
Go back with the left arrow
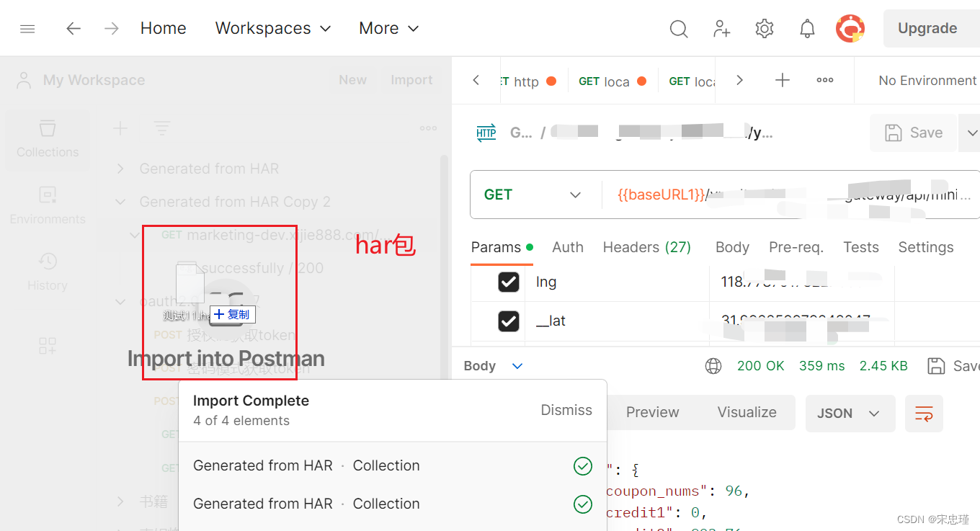pyautogui.click(x=73, y=28)
